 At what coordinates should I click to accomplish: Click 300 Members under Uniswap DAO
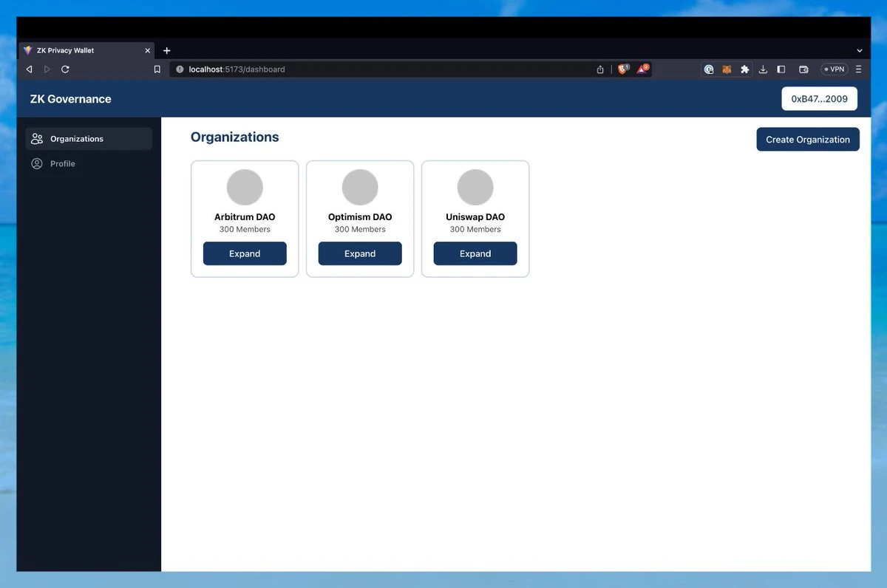coord(475,230)
